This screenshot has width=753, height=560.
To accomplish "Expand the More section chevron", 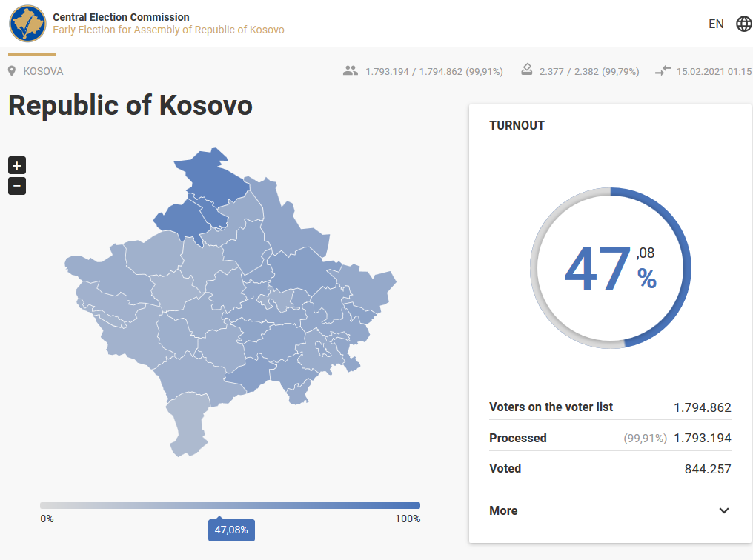I will pos(724,510).
